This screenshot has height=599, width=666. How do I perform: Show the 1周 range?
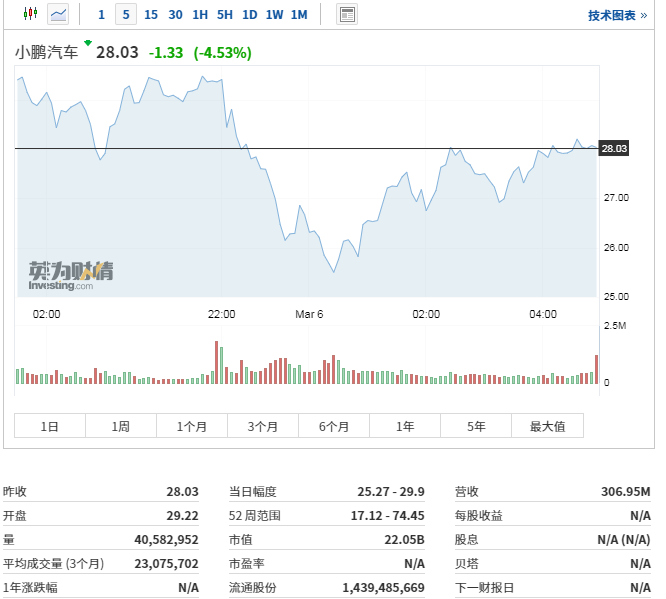tap(121, 426)
